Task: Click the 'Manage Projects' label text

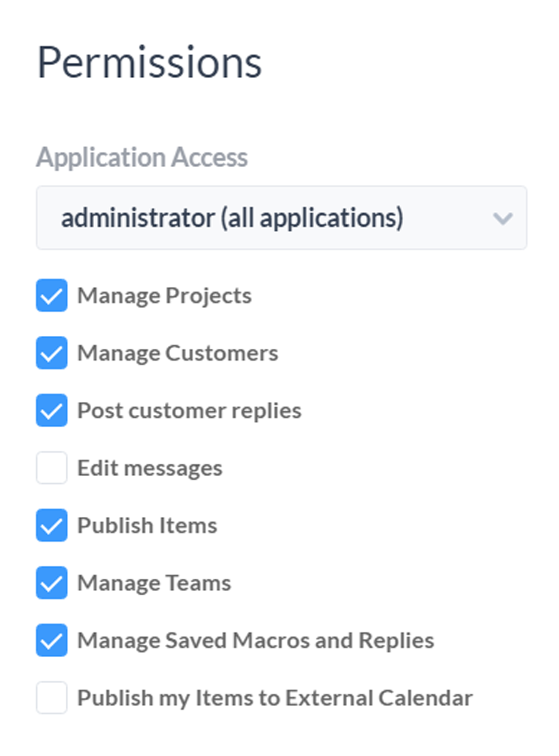Action: tap(164, 296)
